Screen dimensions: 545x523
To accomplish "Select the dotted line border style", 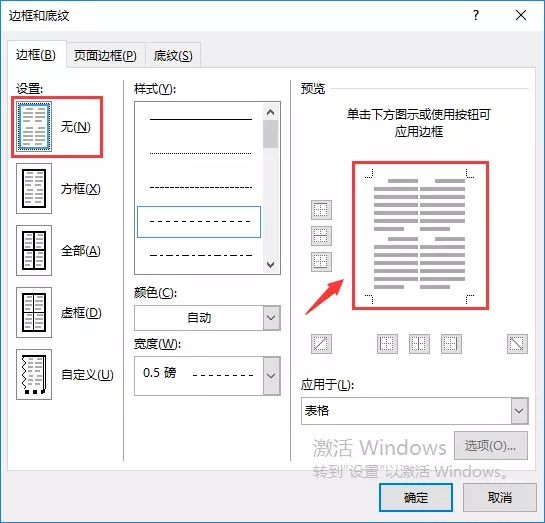I will (201, 153).
